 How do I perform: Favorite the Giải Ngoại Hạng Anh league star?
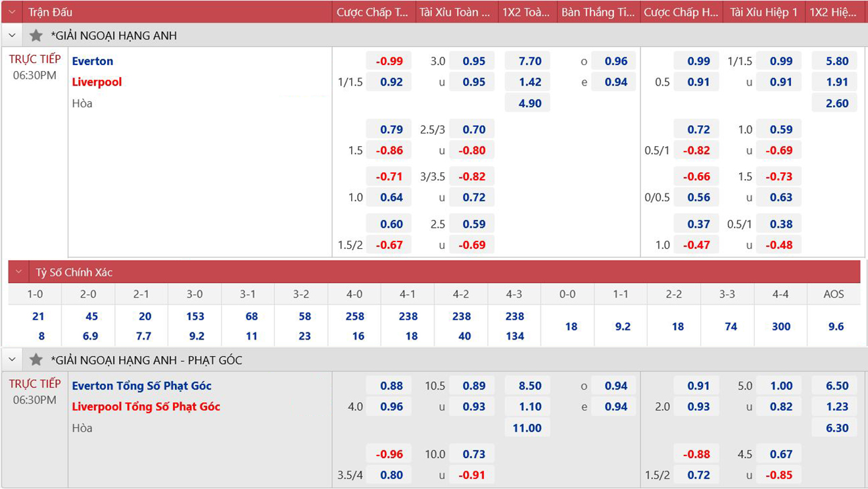[x=36, y=36]
